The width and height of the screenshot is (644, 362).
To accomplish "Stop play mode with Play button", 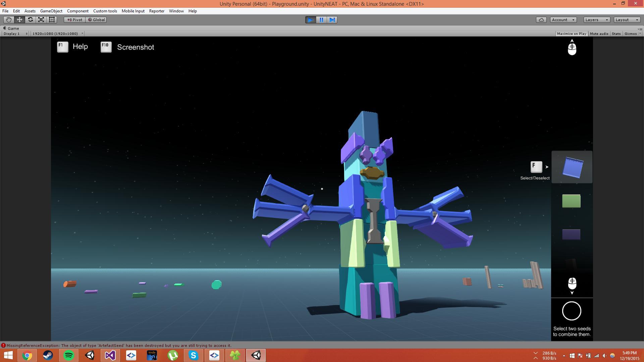I will 310,20.
